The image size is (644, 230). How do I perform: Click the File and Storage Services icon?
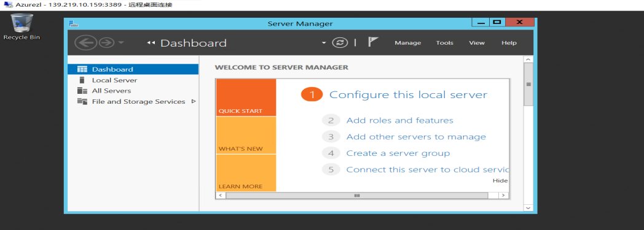(x=82, y=101)
